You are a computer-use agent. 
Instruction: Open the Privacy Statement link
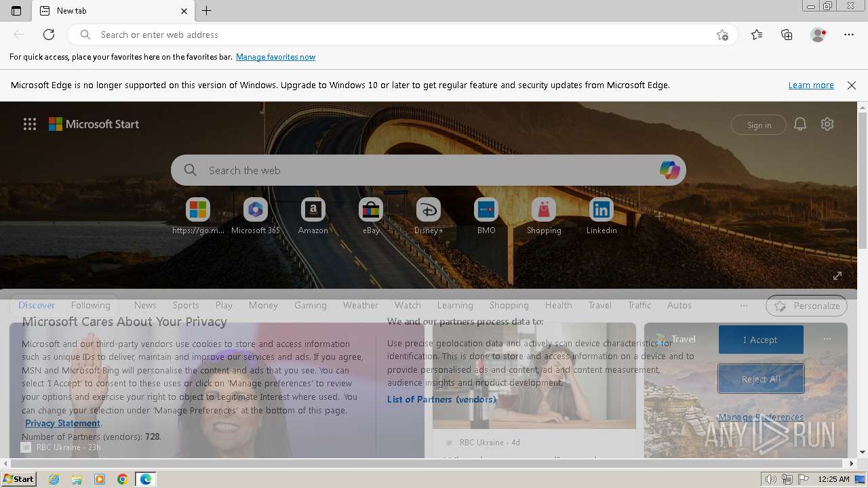(62, 423)
